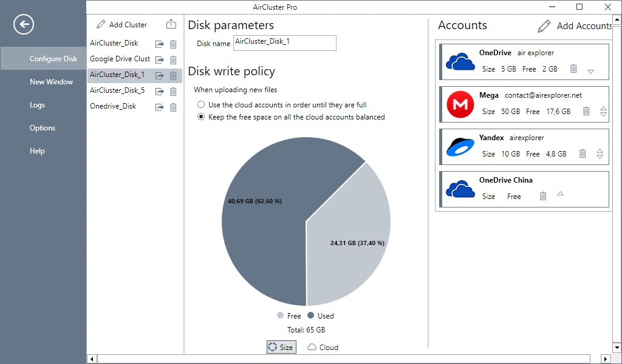Viewport: 622px width, 364px height.
Task: Click the Mega account reorder arrows
Action: (x=603, y=111)
